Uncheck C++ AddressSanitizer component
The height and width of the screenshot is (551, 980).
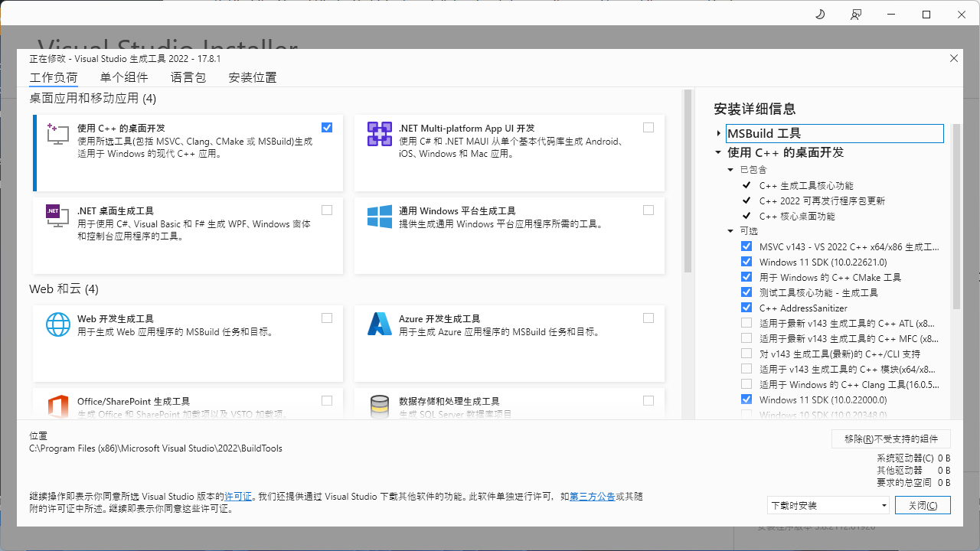[x=746, y=308]
